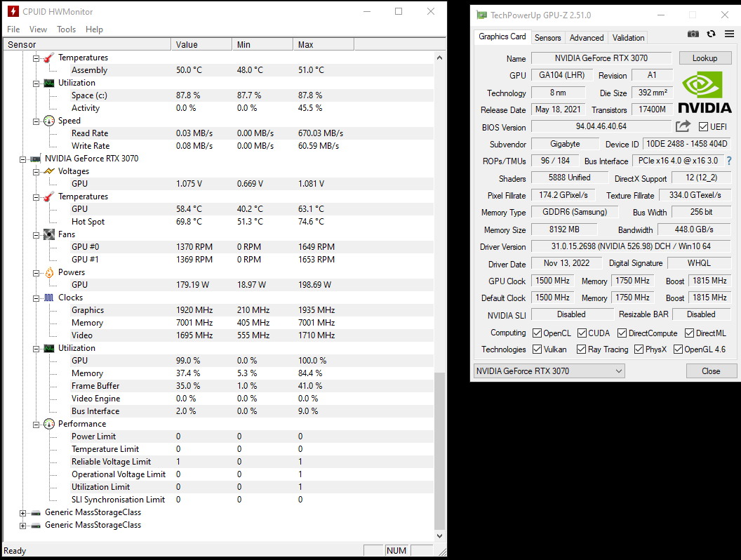The image size is (741, 560).
Task: Click the Clocks waveform icon
Action: (x=49, y=298)
